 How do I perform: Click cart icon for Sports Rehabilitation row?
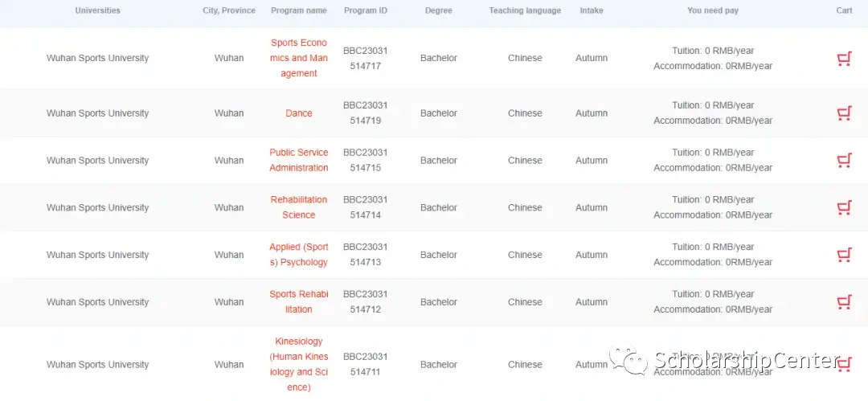pyautogui.click(x=844, y=302)
